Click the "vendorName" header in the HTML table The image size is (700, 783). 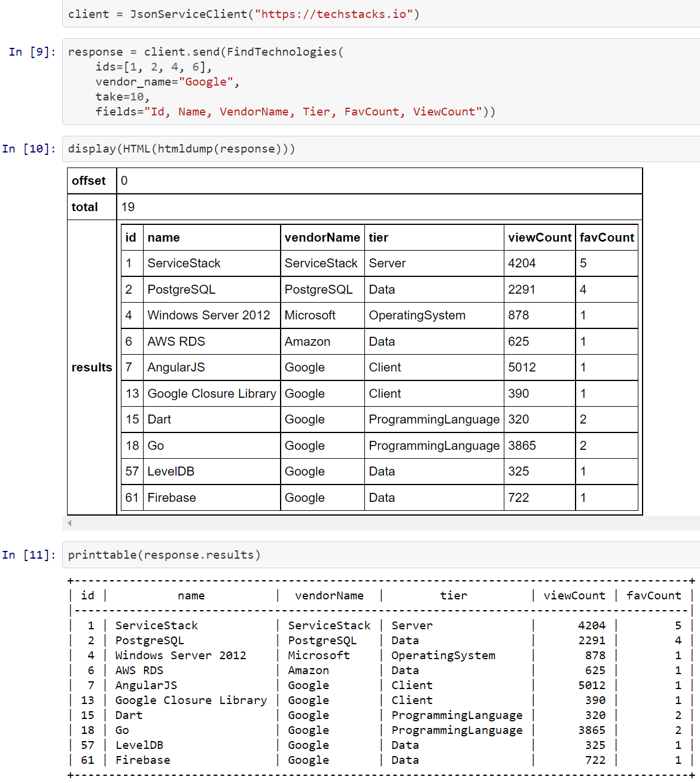(322, 237)
